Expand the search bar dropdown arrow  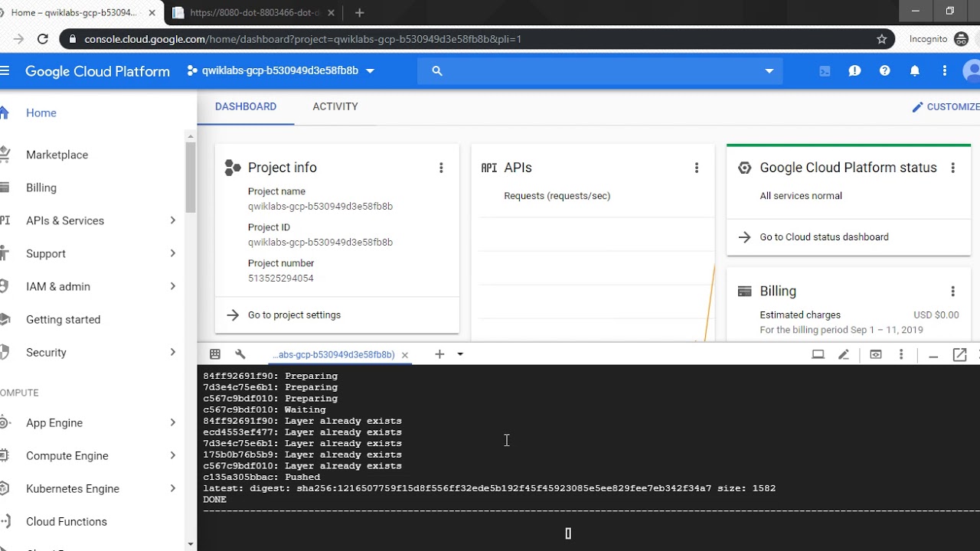coord(769,71)
